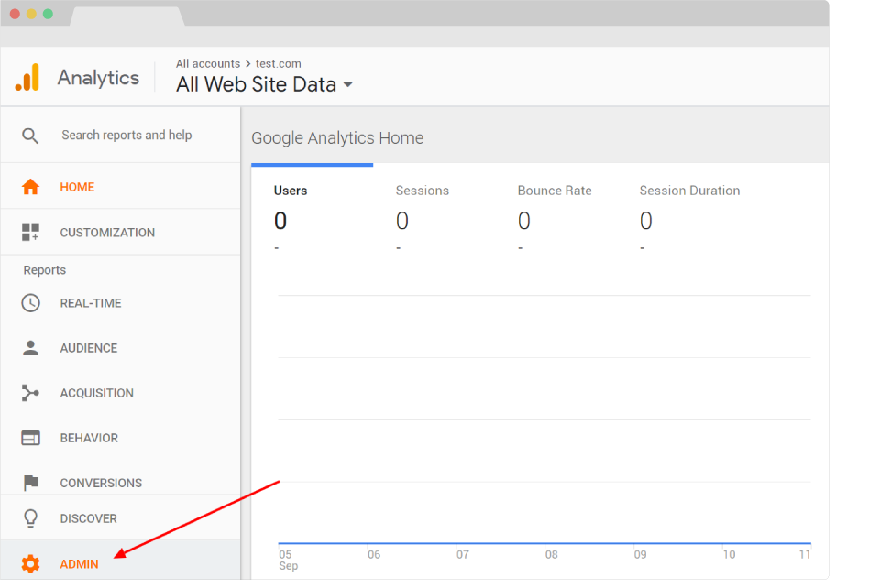
Task: Open the All Web Site Data dropdown
Action: point(264,84)
